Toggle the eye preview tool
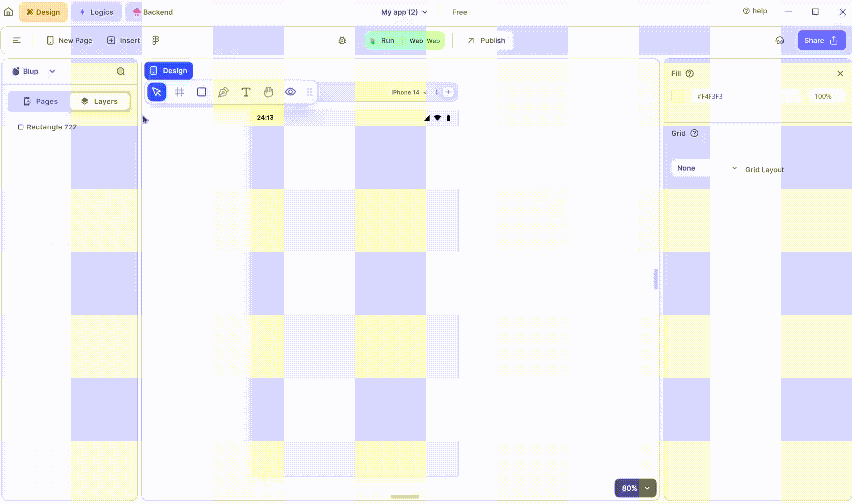 pos(290,92)
